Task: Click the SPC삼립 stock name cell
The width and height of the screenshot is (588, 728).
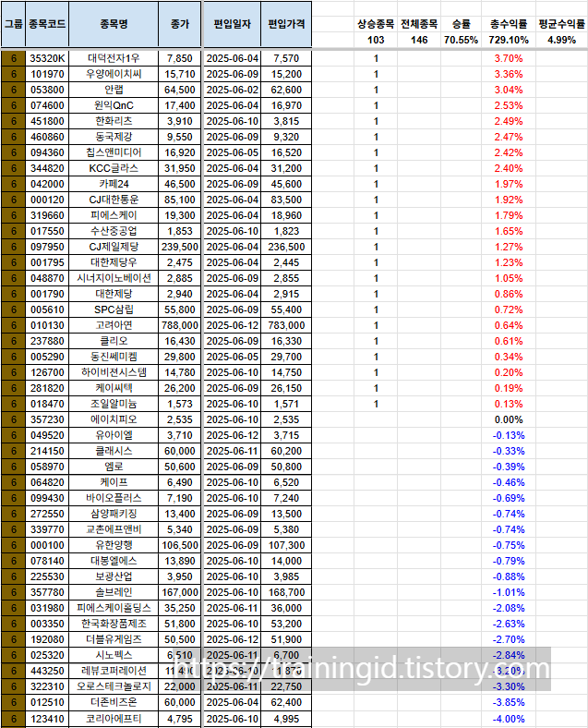Action: click(x=114, y=309)
